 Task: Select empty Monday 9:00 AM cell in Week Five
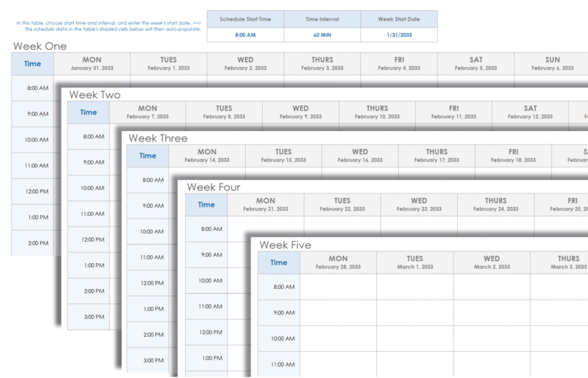click(x=338, y=313)
